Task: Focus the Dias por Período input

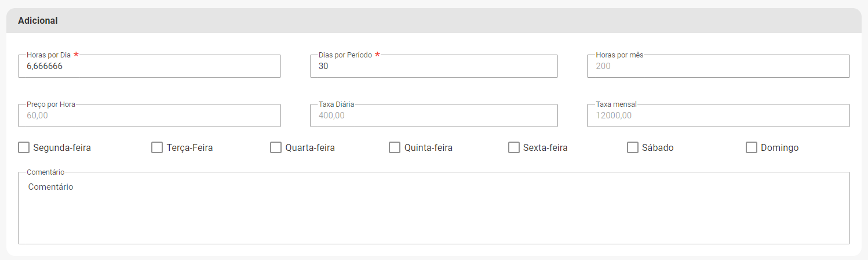Action: point(433,66)
